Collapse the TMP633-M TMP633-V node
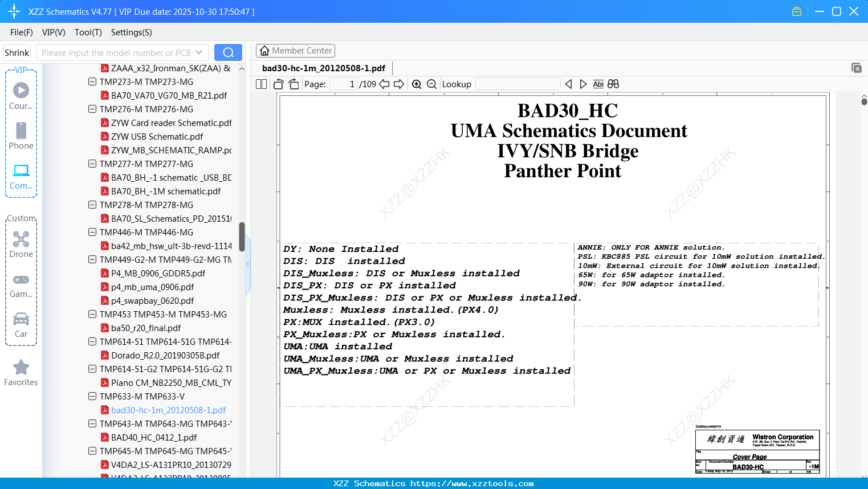 tap(92, 397)
